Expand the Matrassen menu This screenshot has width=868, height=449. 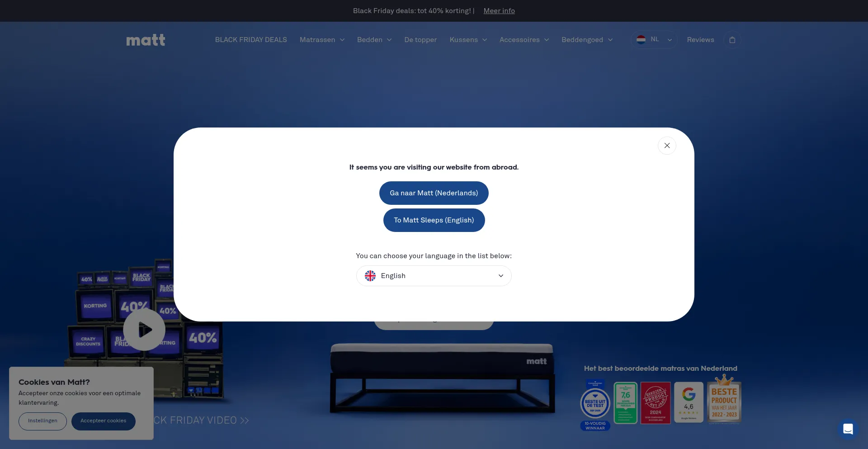pyautogui.click(x=322, y=40)
